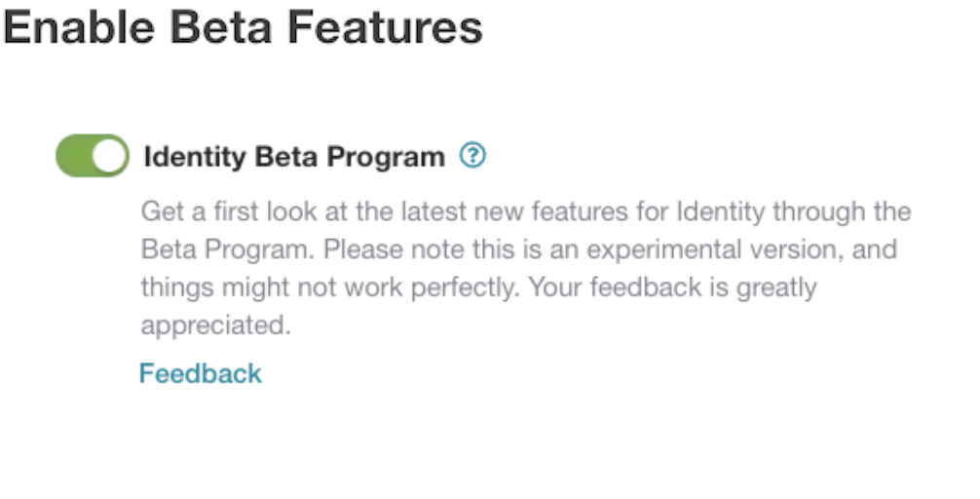The height and width of the screenshot is (499, 980).
Task: Select the circled question mark beside label
Action: 472,154
